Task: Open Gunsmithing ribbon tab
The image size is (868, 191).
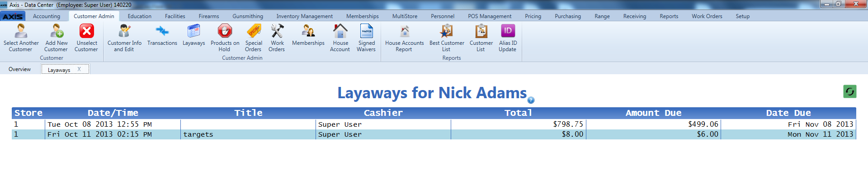Action: click(x=248, y=16)
